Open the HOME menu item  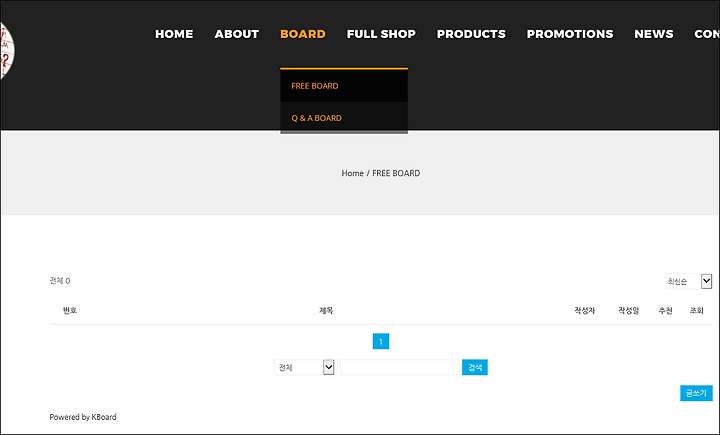(174, 34)
